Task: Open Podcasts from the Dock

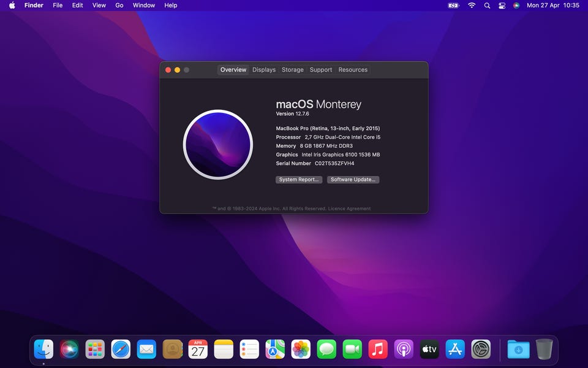Action: tap(404, 349)
